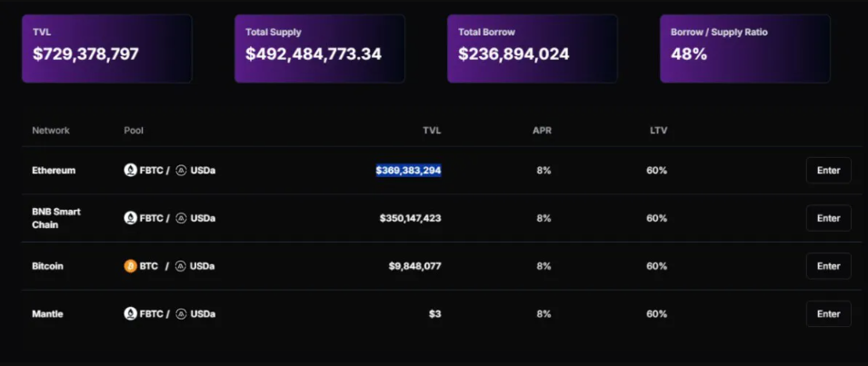This screenshot has width=868, height=366.
Task: Open the Ethereum pool with the Enter button
Action: (828, 170)
